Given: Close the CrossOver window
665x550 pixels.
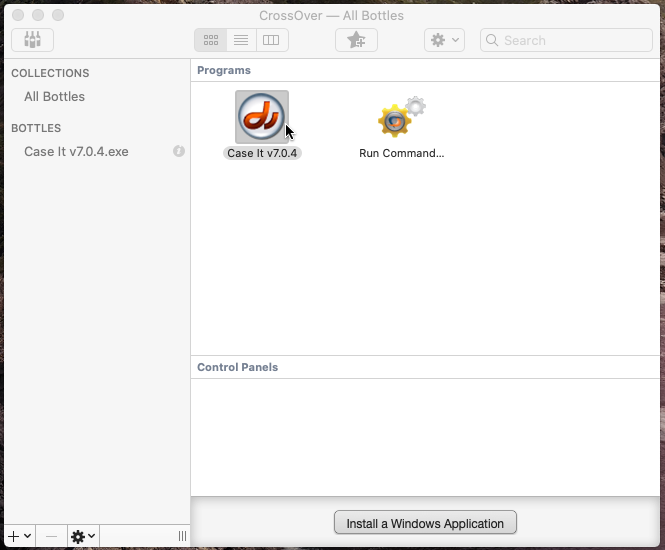Looking at the screenshot, I should 18,15.
